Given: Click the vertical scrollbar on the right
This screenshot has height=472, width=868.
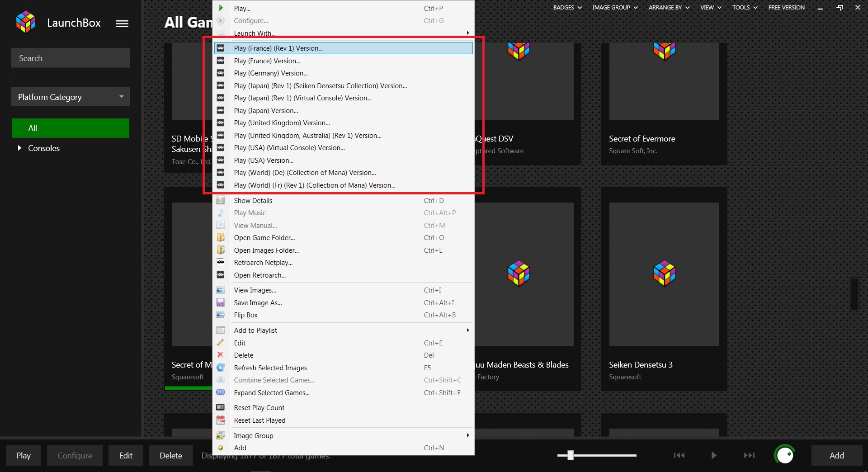Looking at the screenshot, I should point(854,294).
